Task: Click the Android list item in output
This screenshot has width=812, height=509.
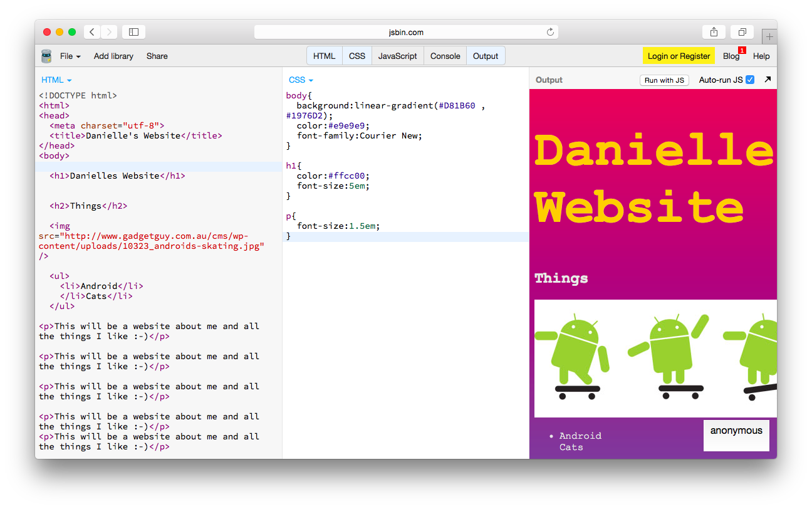Action: click(x=580, y=436)
